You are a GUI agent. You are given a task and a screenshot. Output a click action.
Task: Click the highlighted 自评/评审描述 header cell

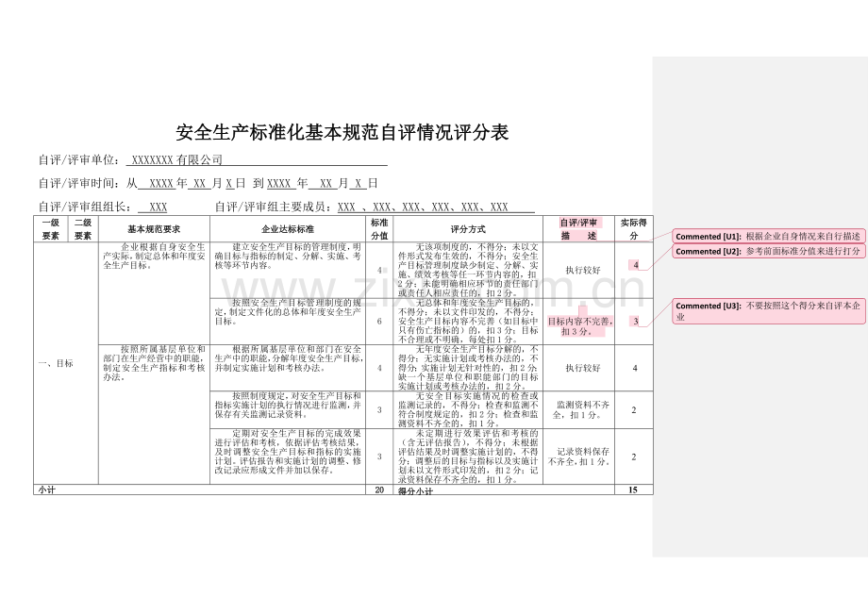click(578, 229)
